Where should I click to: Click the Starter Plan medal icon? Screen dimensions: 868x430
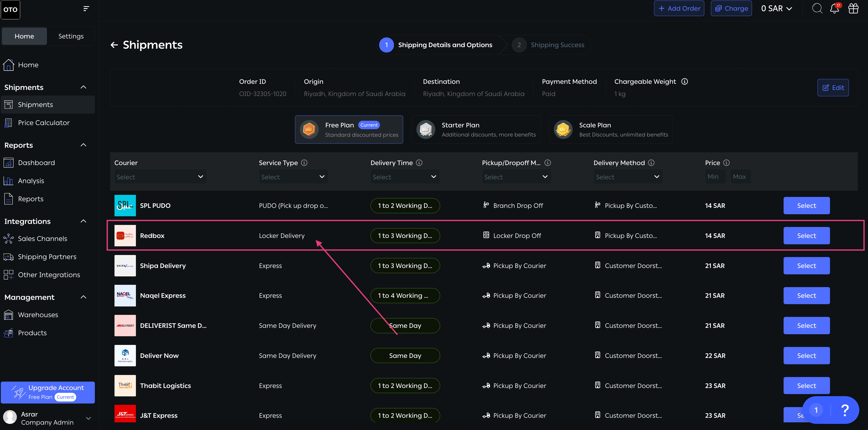coord(426,130)
